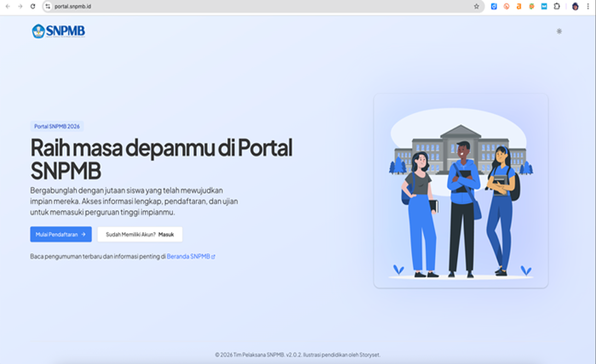Open the Beranda SNPMB link
This screenshot has height=364, width=596.
tap(191, 256)
